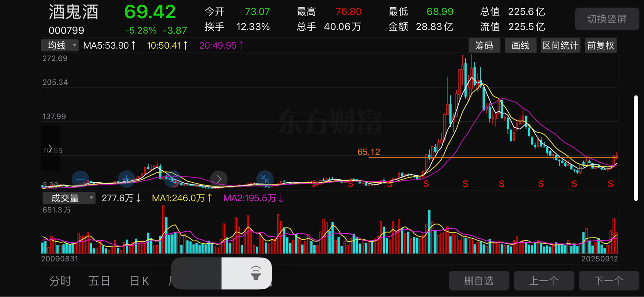Click the 金额 value 28.83亿
644x297 pixels.
[x=434, y=27]
